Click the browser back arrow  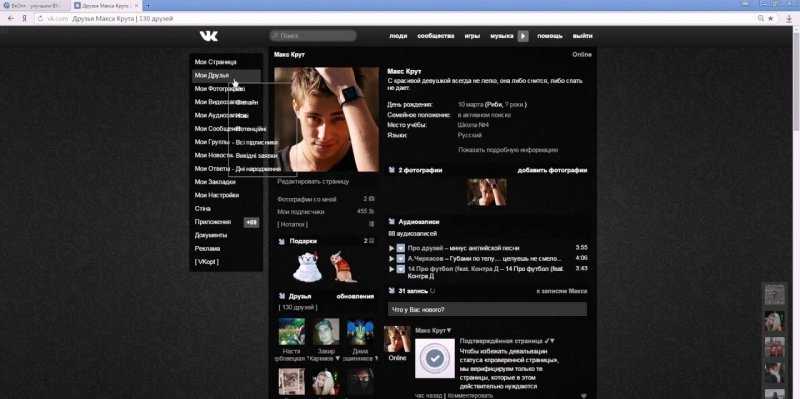point(11,18)
